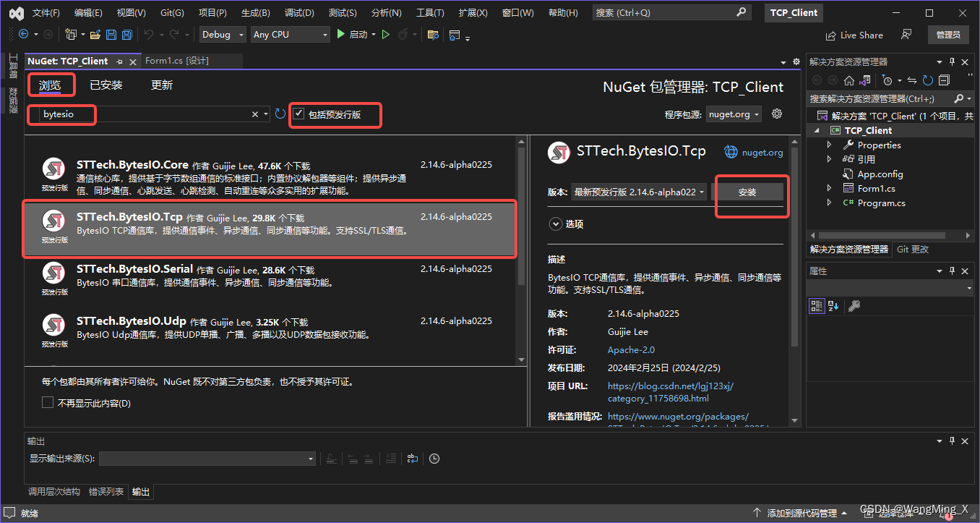This screenshot has height=523, width=980.
Task: Open the show output from dropdown
Action: point(207,458)
